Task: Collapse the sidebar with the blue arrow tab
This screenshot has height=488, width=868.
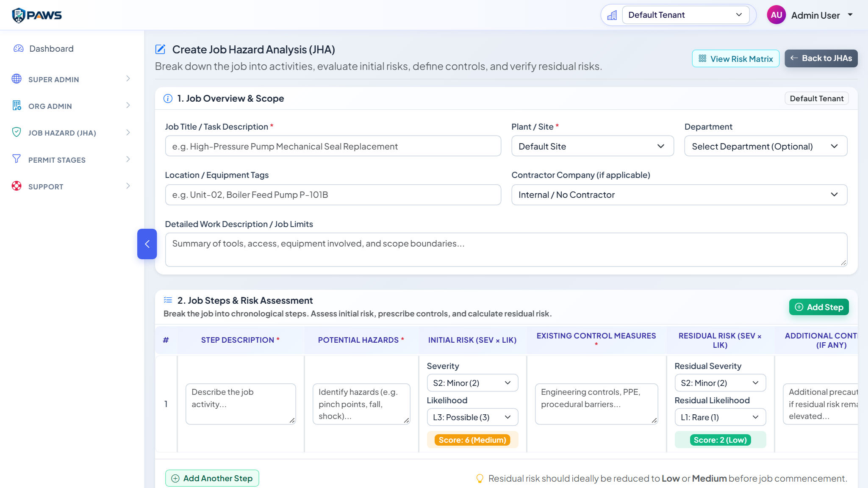Action: 147,244
